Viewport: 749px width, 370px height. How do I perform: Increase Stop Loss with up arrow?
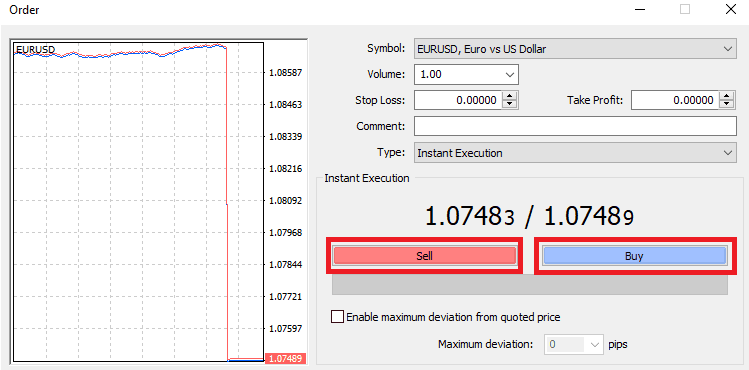pyautogui.click(x=511, y=96)
